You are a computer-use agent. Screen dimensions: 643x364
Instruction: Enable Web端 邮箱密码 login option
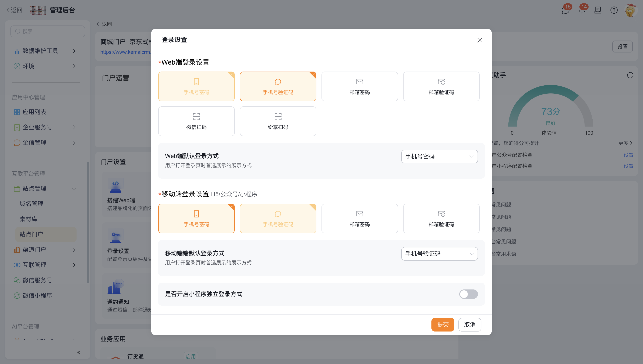point(359,86)
